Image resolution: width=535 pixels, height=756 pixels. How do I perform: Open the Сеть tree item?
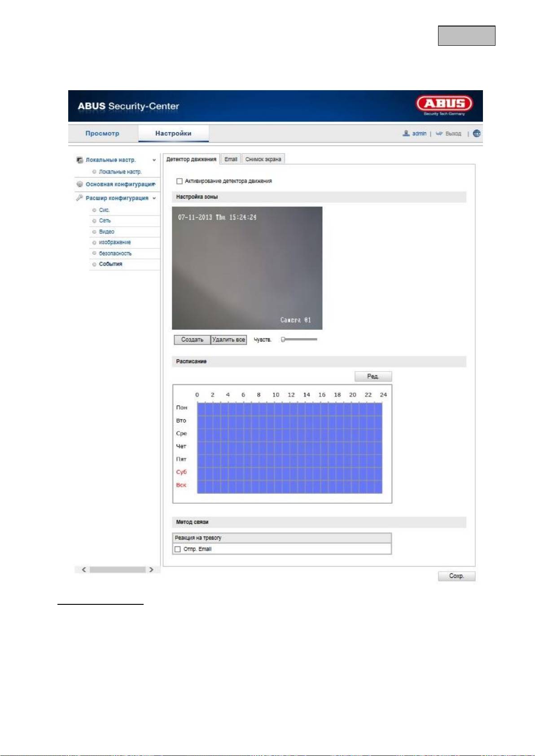[x=105, y=221]
